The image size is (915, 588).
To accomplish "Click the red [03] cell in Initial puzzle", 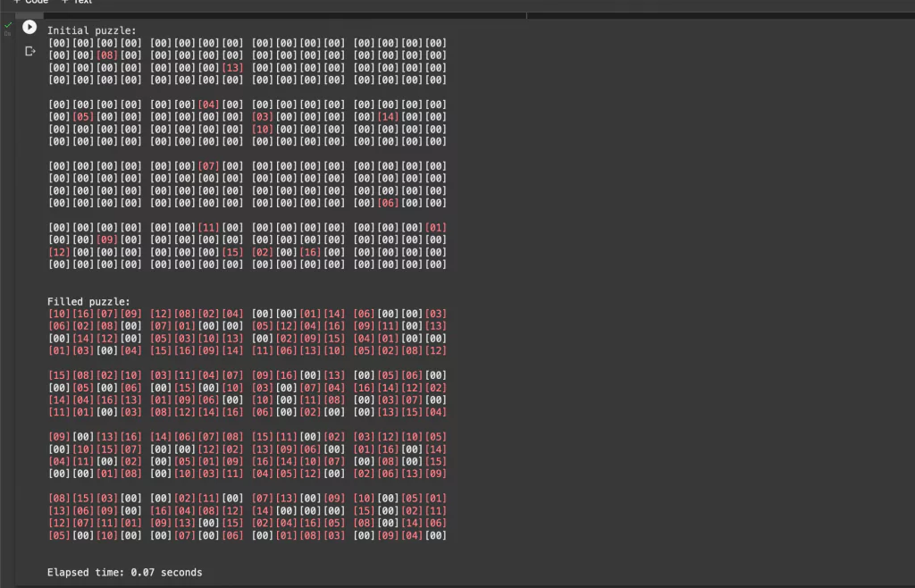I will pos(262,117).
